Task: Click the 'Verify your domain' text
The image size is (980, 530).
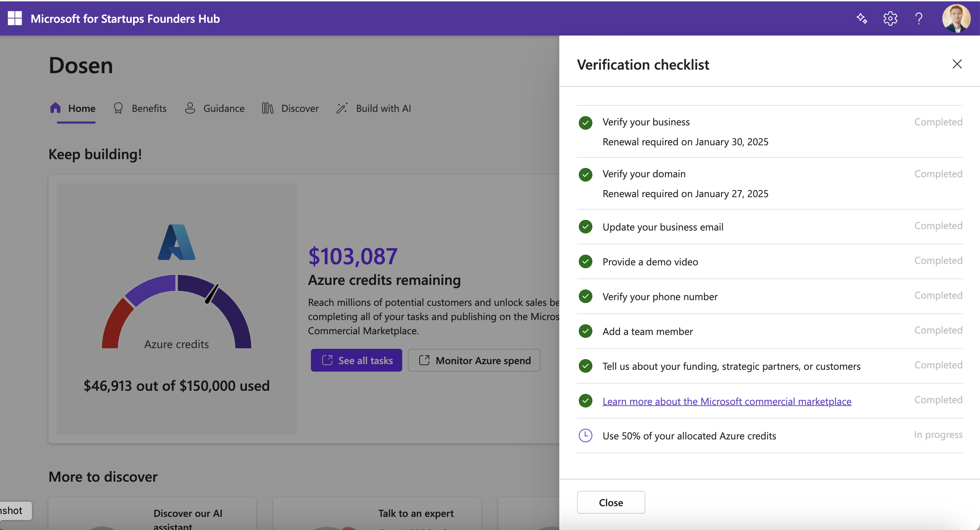Action: 644,174
